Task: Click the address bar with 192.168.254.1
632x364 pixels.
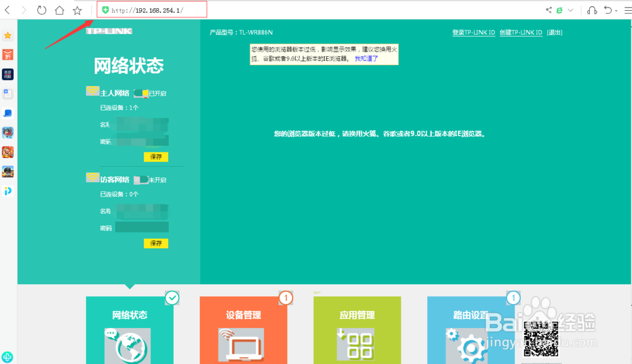Action: pos(152,10)
